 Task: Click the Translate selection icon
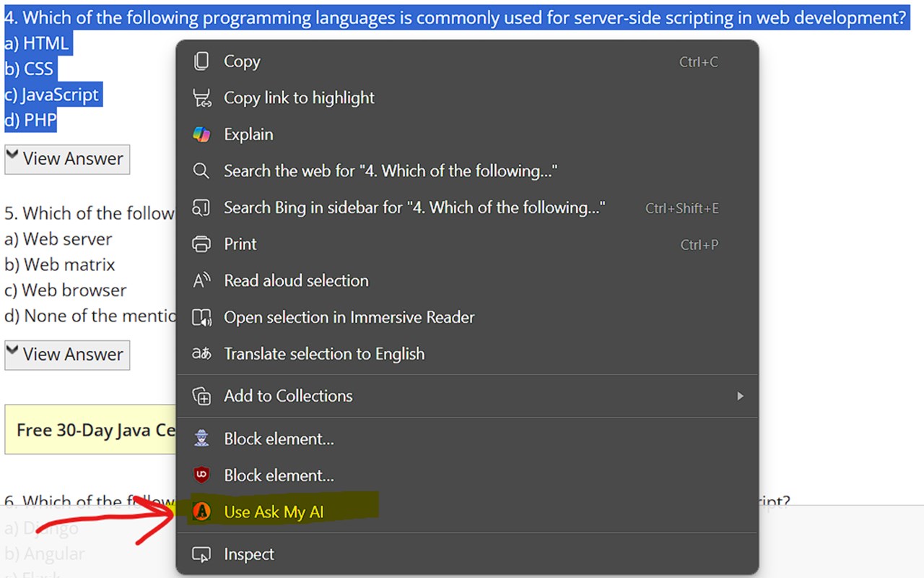tap(201, 354)
